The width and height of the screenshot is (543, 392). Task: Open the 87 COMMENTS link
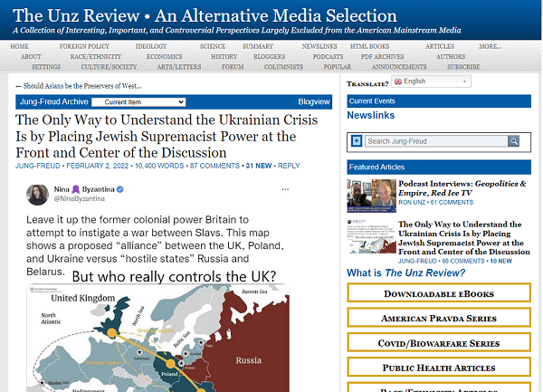pos(214,166)
